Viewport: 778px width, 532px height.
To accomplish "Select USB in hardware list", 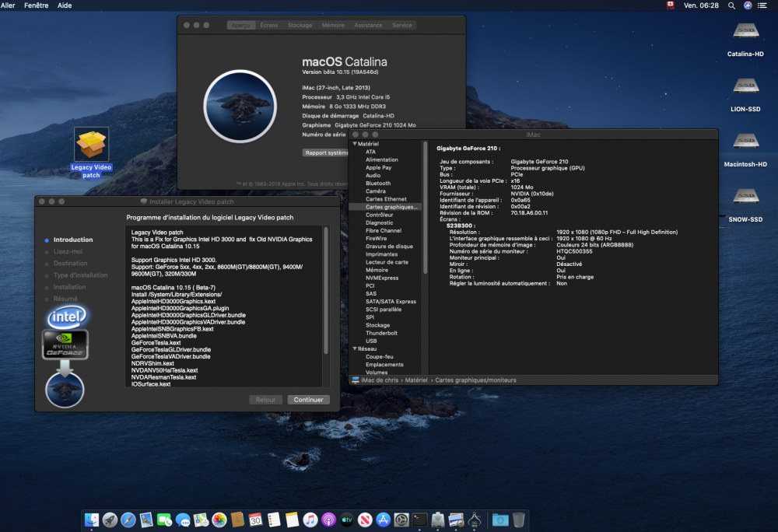I will (x=371, y=341).
